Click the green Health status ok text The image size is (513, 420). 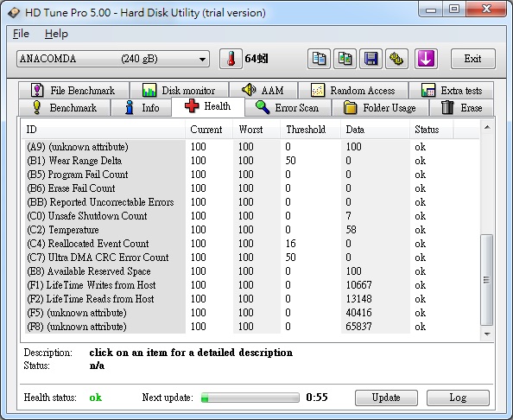[x=96, y=398]
